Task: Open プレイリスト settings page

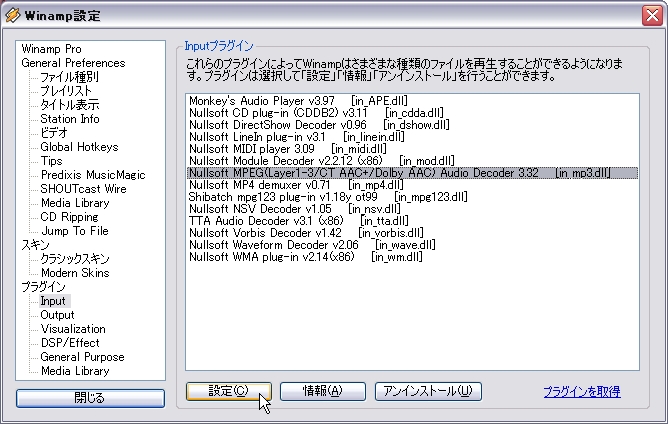Action: click(66, 91)
